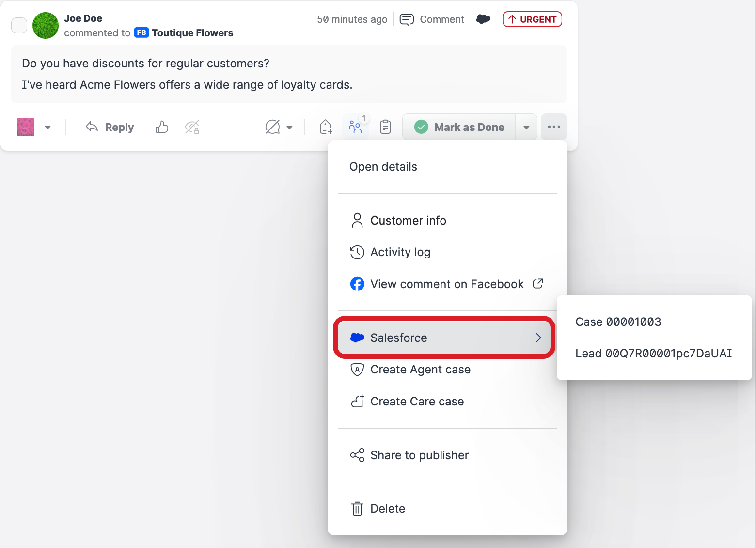Click Joe Doe's pink reply avatar swatch
The height and width of the screenshot is (548, 756).
[25, 127]
